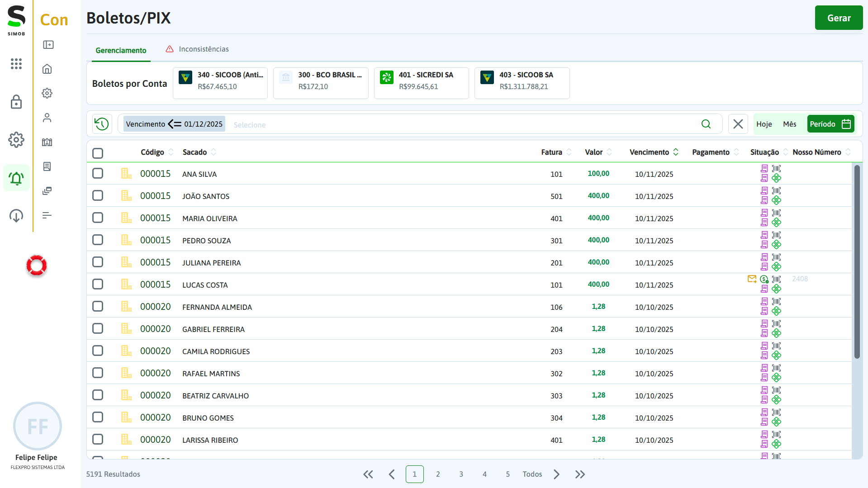This screenshot has width=868, height=488.
Task: Go to page 3 of results
Action: tap(461, 474)
